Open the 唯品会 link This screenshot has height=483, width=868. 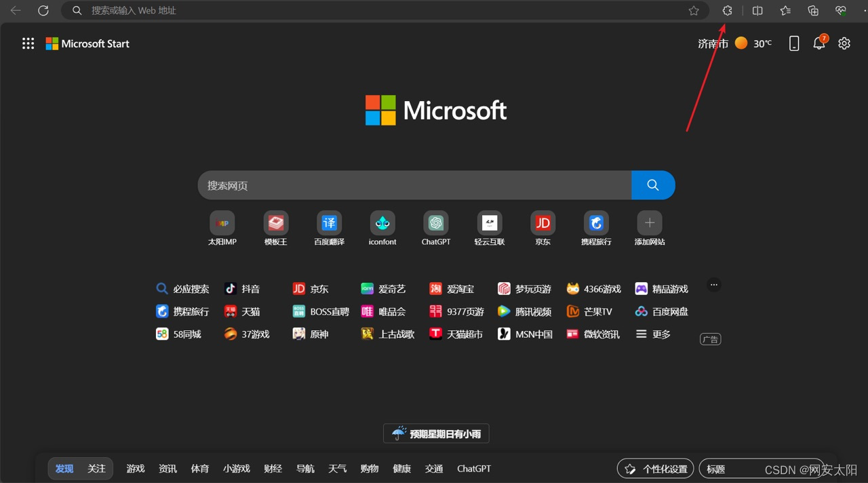[x=383, y=311]
